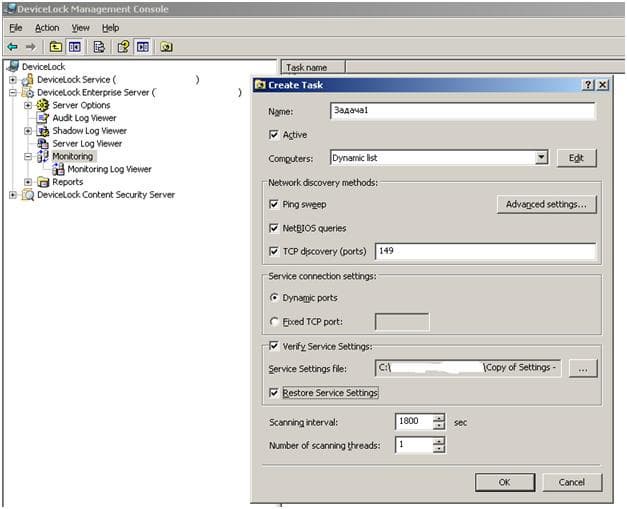
Task: Open the Computers dropdown list
Action: [x=541, y=158]
